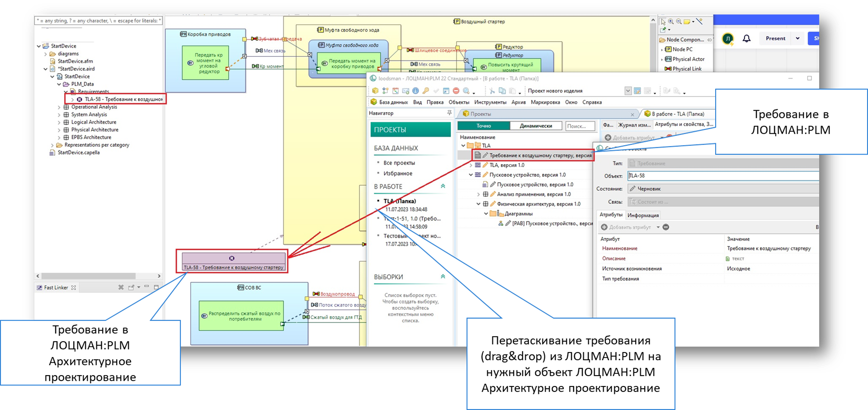
Task: Collapse the В РАБОТЕ section
Action: pos(443,186)
